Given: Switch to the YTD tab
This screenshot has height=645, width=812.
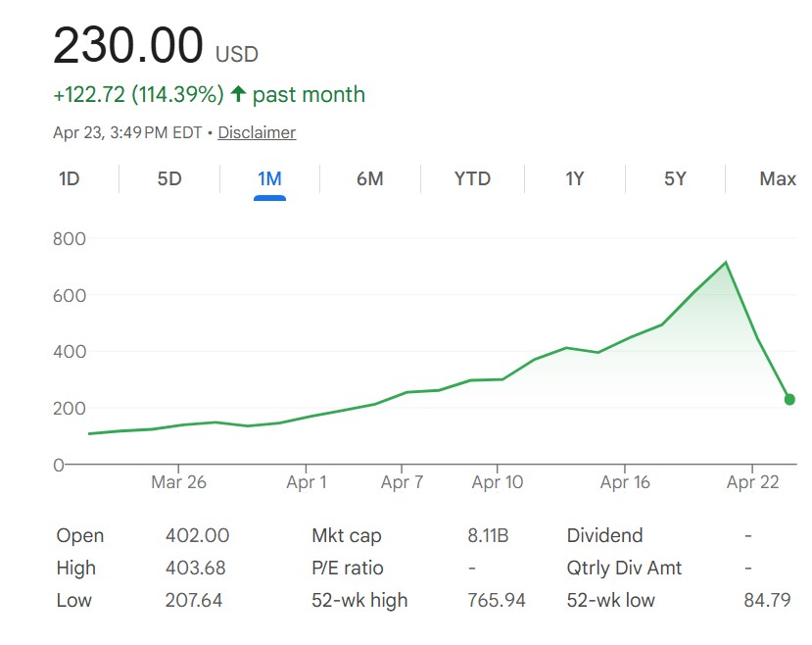Looking at the screenshot, I should tap(472, 179).
